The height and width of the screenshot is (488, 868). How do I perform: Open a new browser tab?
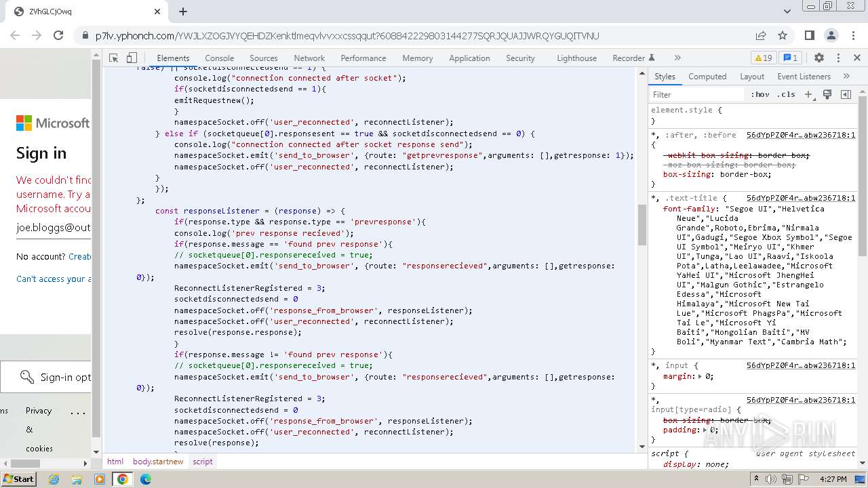(183, 12)
